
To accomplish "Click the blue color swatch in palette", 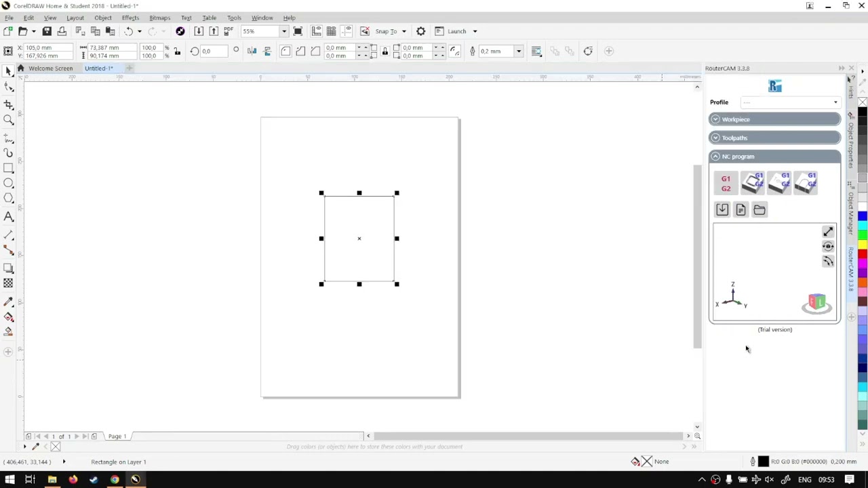I will (x=863, y=217).
